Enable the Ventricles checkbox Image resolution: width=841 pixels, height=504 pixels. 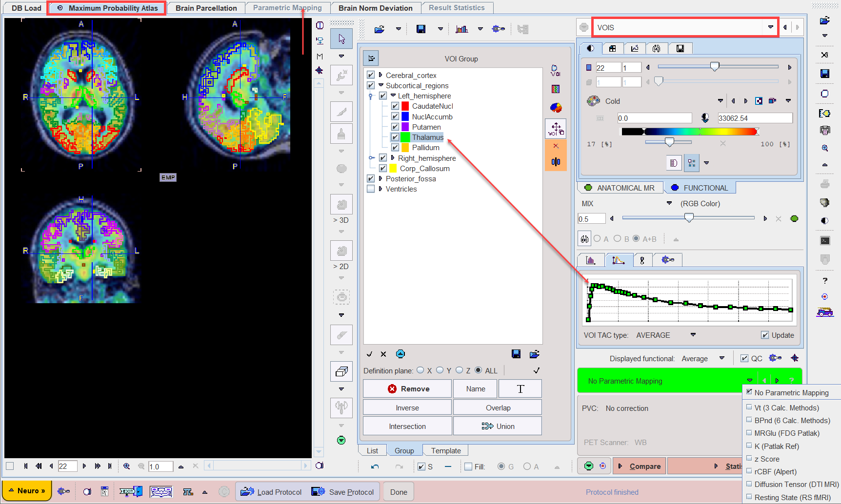coord(371,189)
